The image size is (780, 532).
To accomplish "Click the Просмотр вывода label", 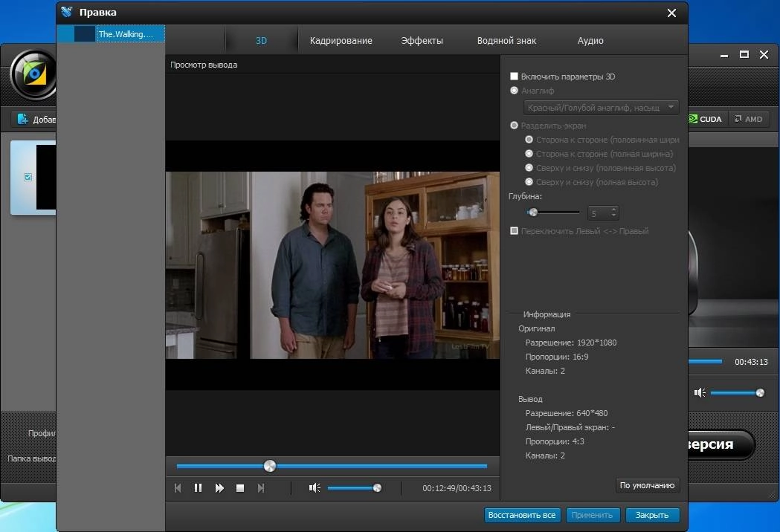I will (x=204, y=65).
